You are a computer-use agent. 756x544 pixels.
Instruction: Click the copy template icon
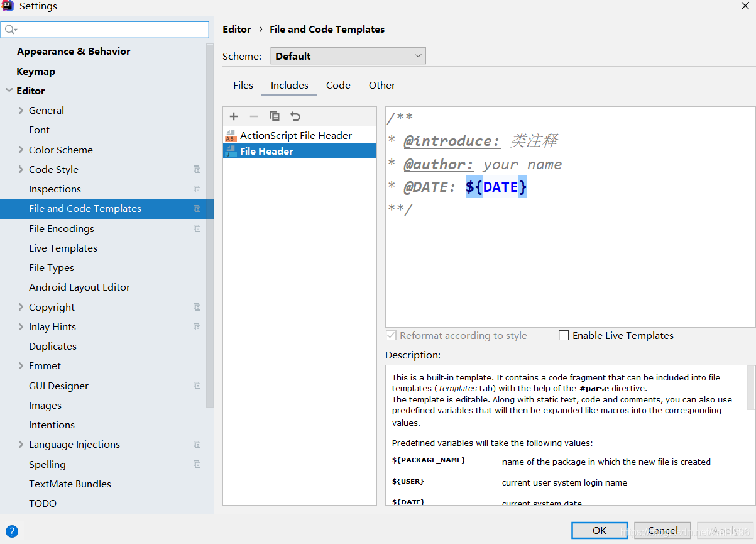click(x=275, y=116)
